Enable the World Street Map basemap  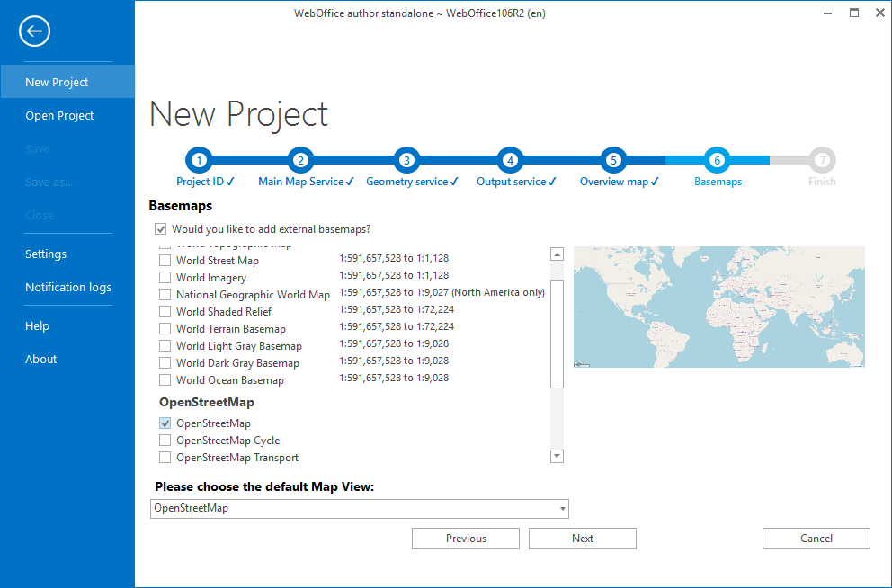[x=165, y=260]
